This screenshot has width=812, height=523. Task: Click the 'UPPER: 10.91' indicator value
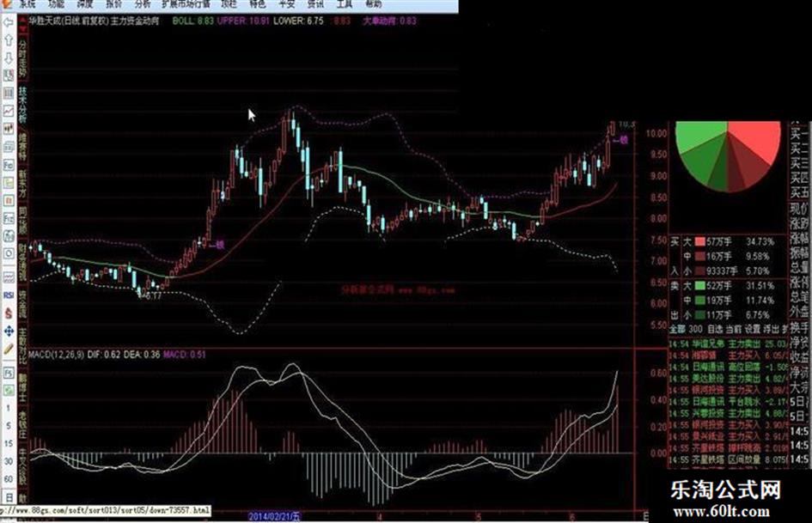[x=243, y=21]
